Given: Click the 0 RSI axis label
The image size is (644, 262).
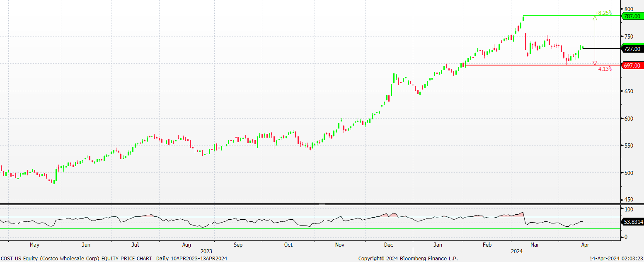Looking at the screenshot, I should click(x=625, y=237).
